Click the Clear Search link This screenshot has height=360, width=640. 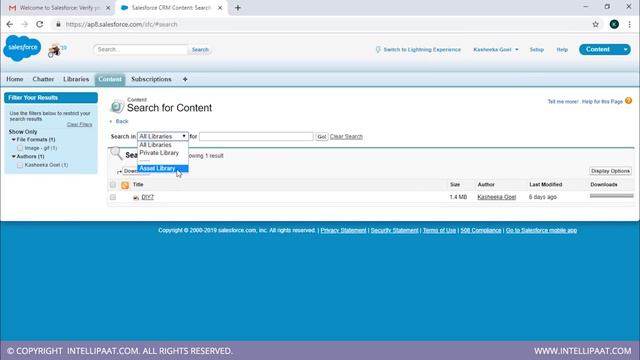coord(346,137)
